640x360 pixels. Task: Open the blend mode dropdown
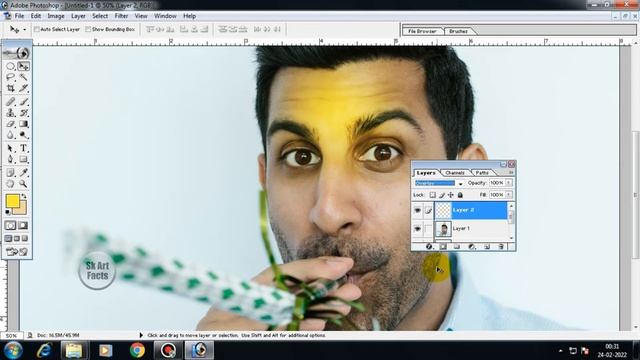pos(460,183)
